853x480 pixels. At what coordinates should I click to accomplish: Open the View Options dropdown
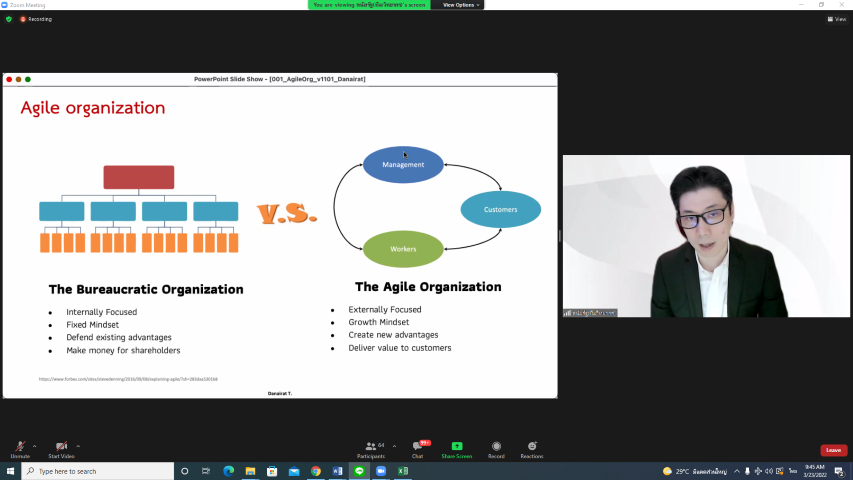tap(461, 5)
